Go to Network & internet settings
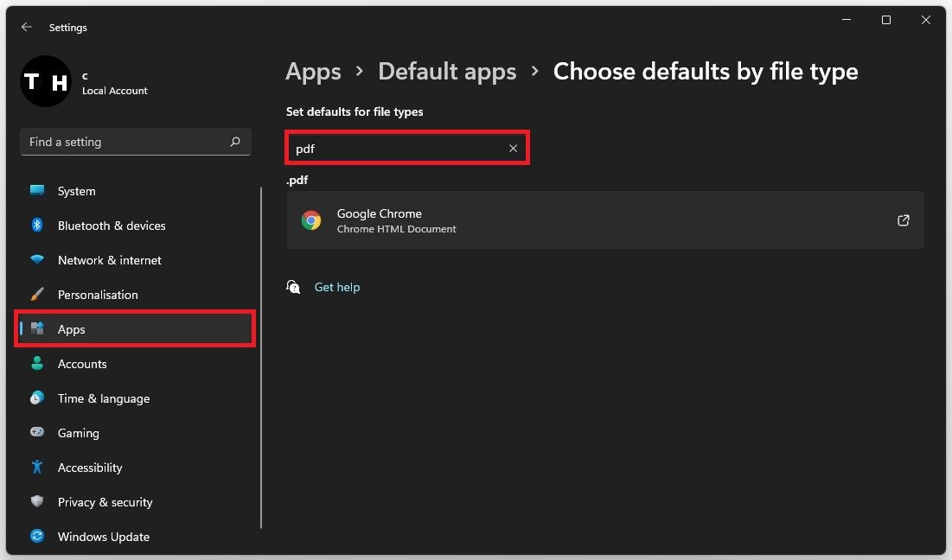Image resolution: width=952 pixels, height=560 pixels. [109, 260]
